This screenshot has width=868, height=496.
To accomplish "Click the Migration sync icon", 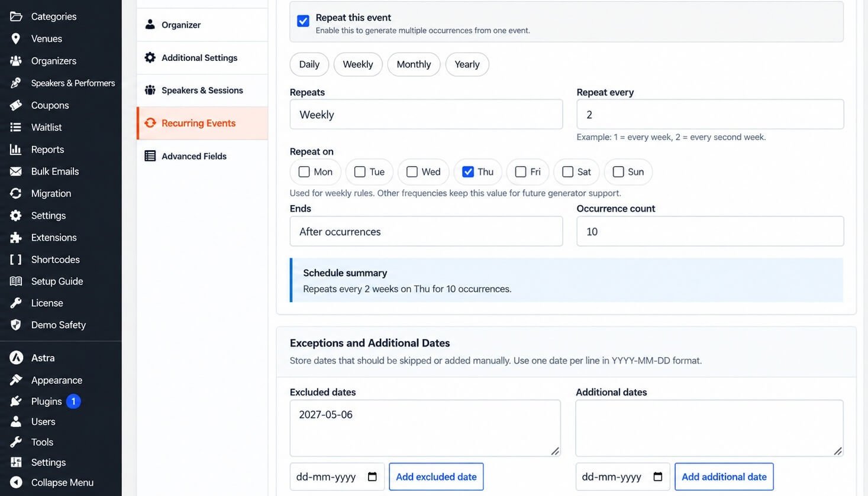I will (x=16, y=193).
